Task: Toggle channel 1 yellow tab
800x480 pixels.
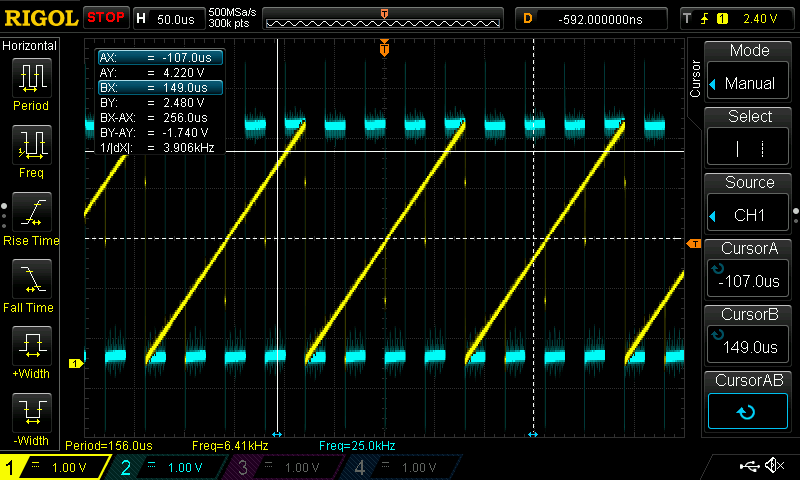Action: (x=55, y=467)
